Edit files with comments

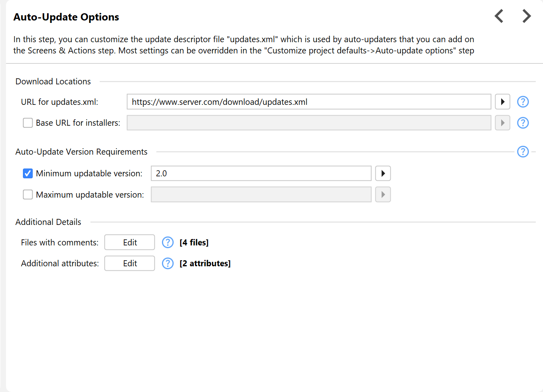coord(130,243)
